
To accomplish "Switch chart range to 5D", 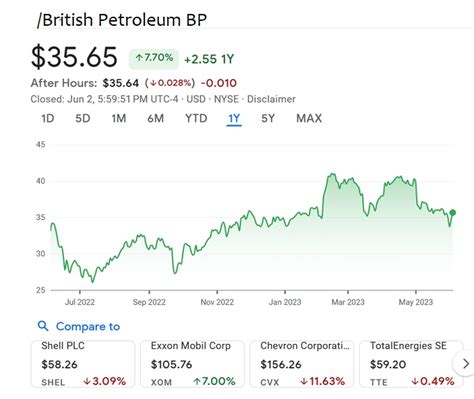I will click(83, 118).
